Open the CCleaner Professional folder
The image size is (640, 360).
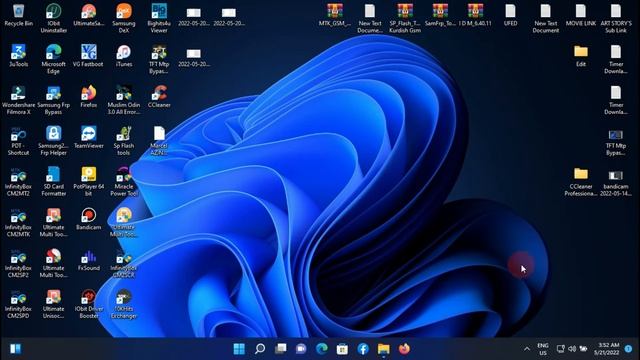coord(580,182)
